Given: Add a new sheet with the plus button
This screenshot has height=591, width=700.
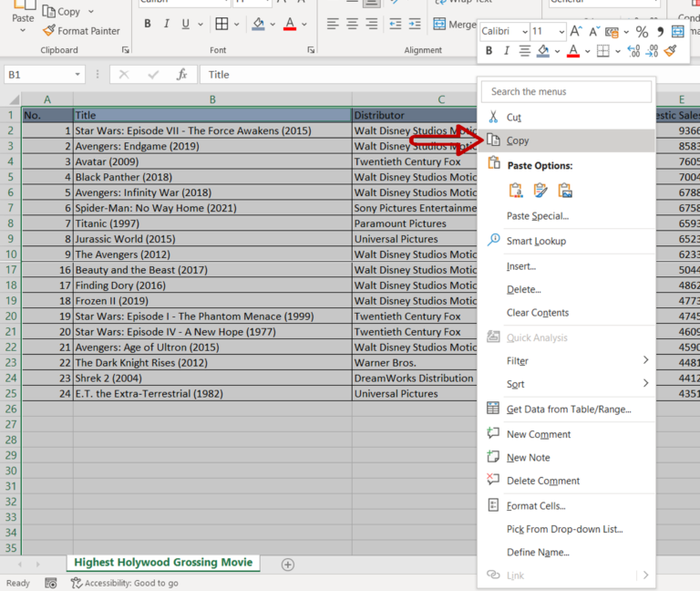Looking at the screenshot, I should pyautogui.click(x=288, y=565).
